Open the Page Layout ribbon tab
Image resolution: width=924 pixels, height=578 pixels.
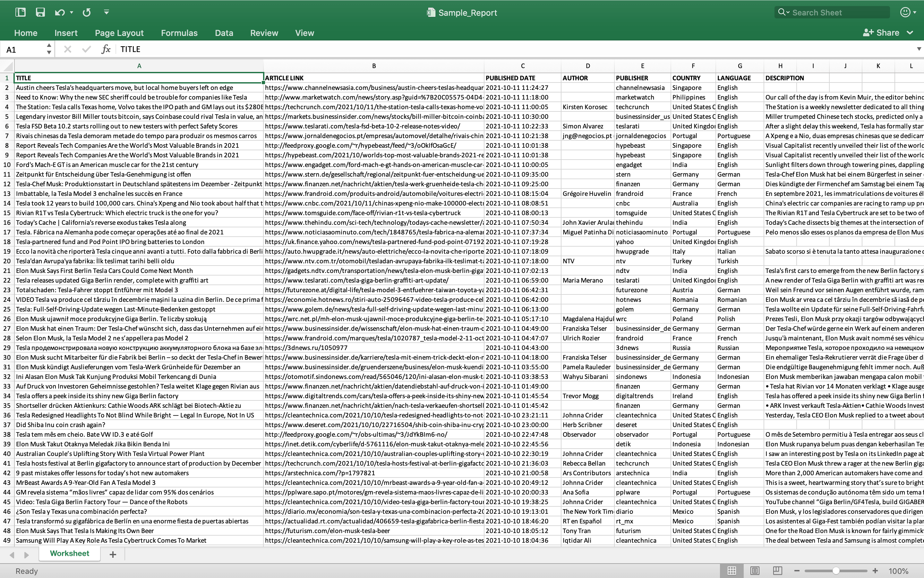119,33
